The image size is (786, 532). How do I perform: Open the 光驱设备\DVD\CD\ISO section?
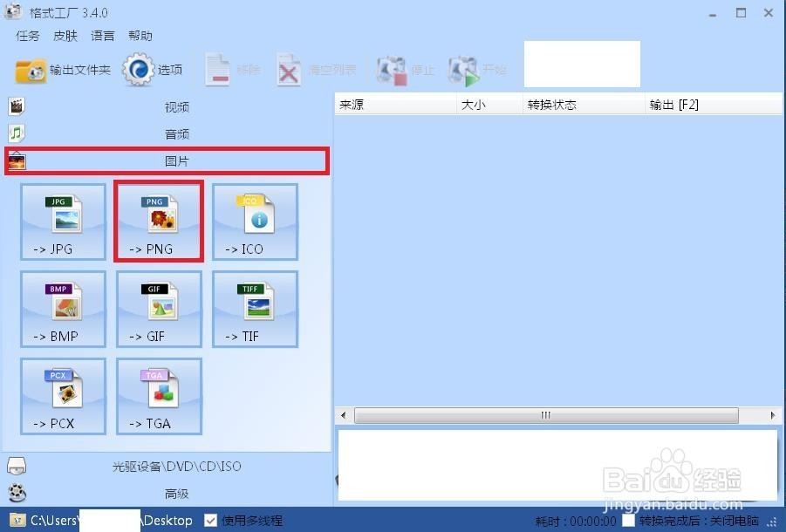point(174,467)
